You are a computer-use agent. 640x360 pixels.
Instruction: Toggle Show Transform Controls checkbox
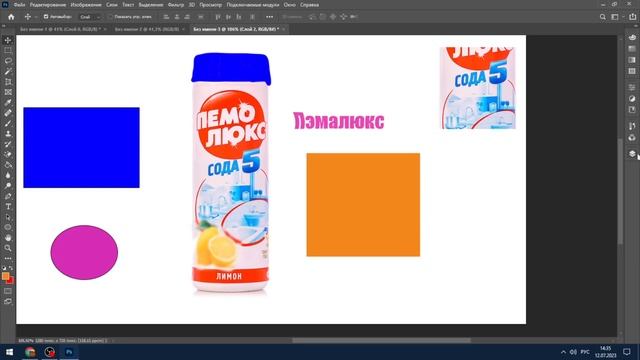(110, 17)
